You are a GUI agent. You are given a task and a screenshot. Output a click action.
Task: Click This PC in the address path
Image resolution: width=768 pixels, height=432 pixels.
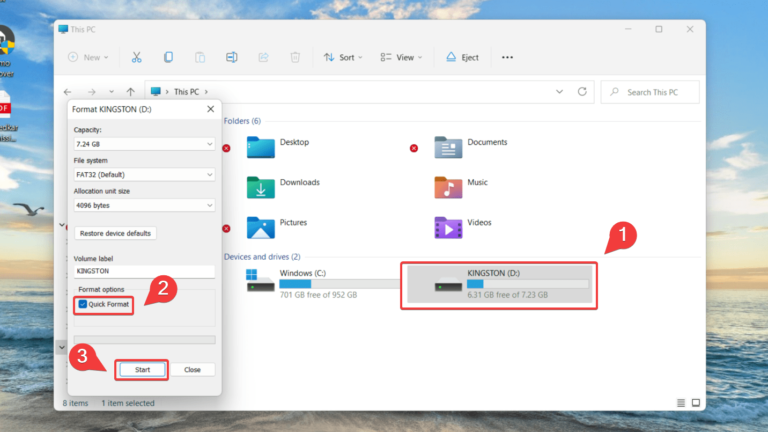(x=186, y=92)
